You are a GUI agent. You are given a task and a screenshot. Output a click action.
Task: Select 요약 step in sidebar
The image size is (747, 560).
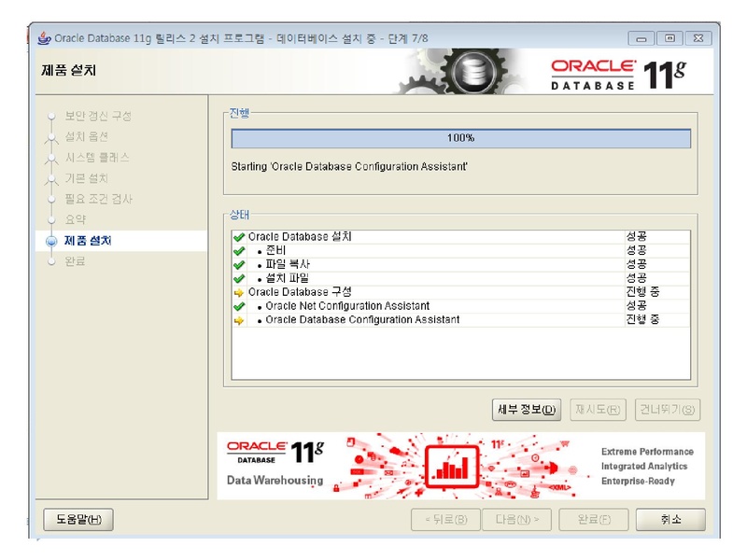pos(75,219)
